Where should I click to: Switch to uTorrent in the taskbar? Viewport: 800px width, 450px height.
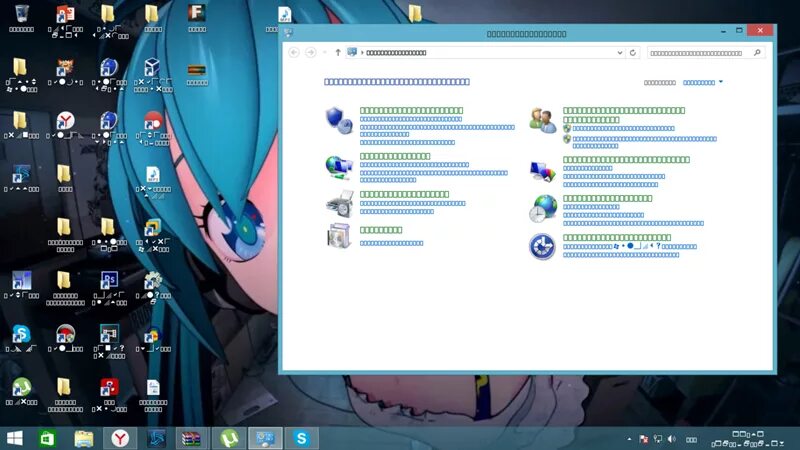pos(230,438)
